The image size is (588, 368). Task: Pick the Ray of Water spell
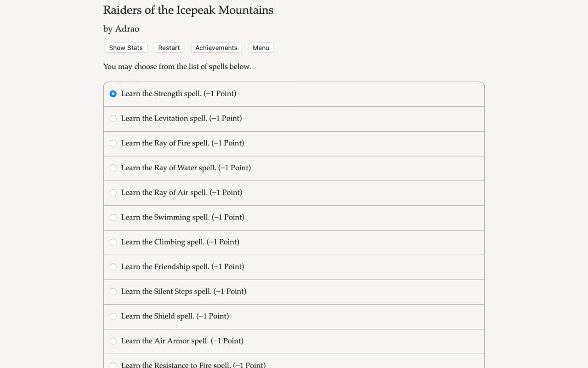(113, 168)
